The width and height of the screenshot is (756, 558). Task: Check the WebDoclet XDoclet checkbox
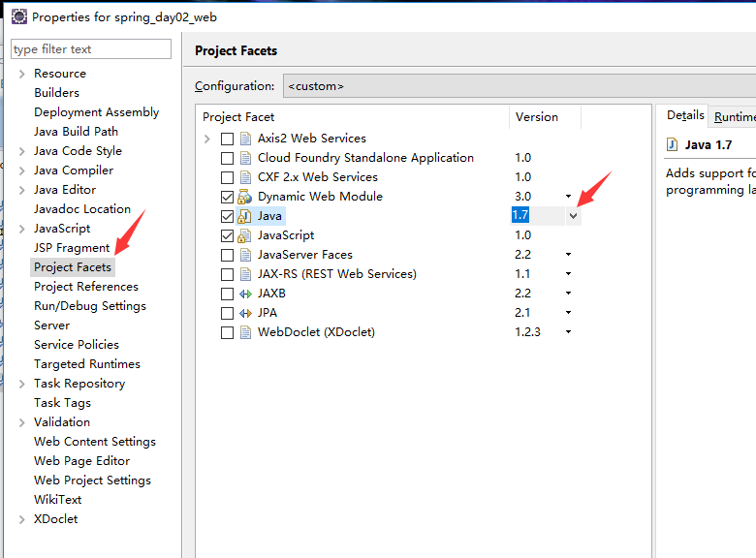coord(227,332)
